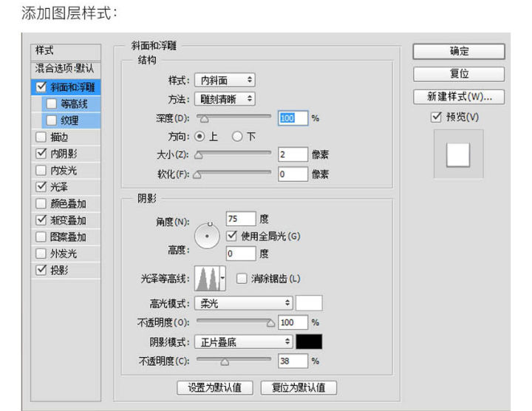Click the style preview thumbnail square
Viewport: 532px width, 411px height.
(x=458, y=154)
